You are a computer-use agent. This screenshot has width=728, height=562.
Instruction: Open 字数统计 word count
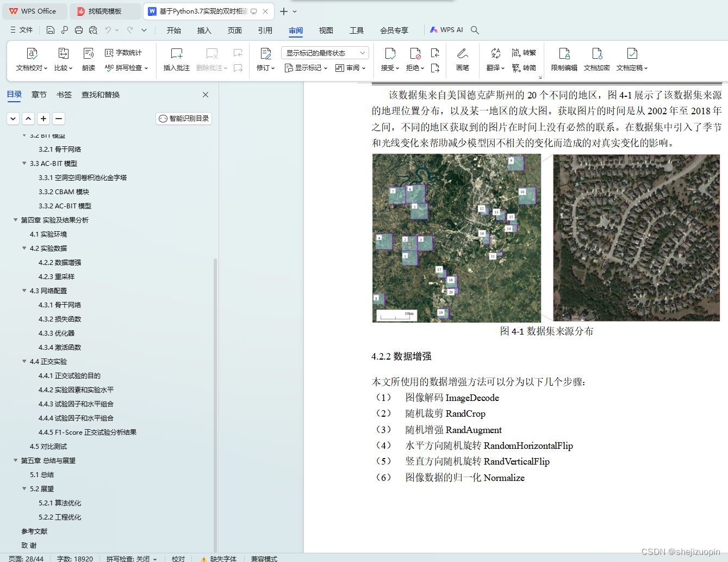117,52
